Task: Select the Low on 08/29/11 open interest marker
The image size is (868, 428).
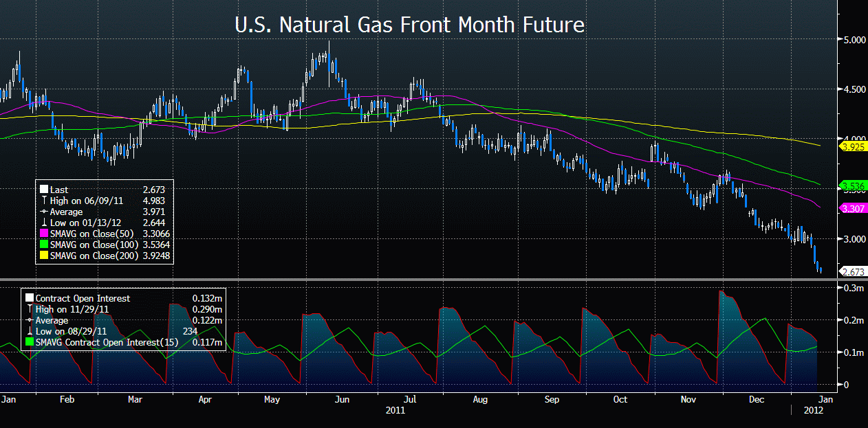Action: (29, 331)
